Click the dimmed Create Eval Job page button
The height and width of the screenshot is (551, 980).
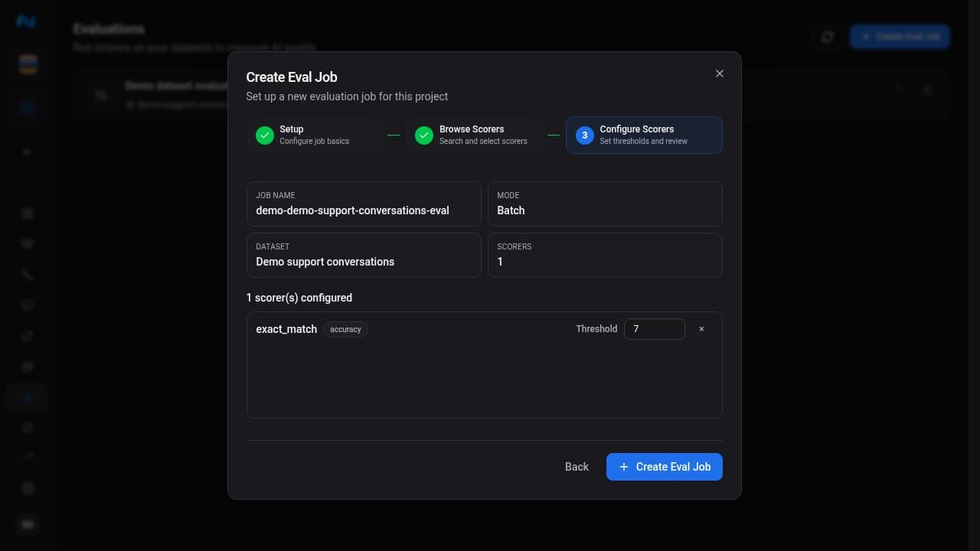(900, 37)
